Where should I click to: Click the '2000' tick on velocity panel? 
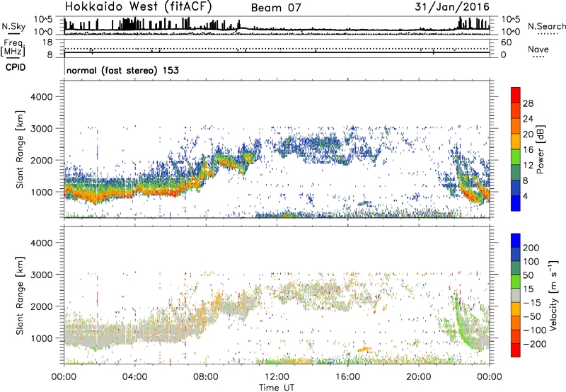(x=41, y=306)
